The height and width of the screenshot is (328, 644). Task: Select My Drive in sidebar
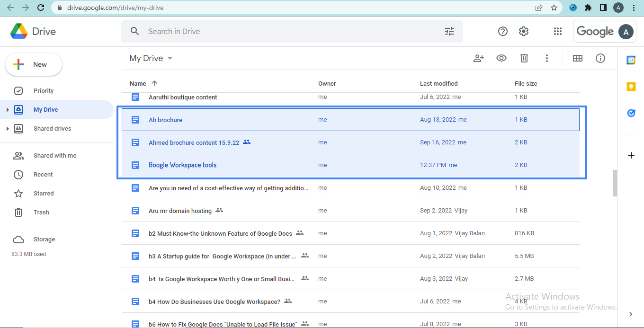tap(46, 110)
